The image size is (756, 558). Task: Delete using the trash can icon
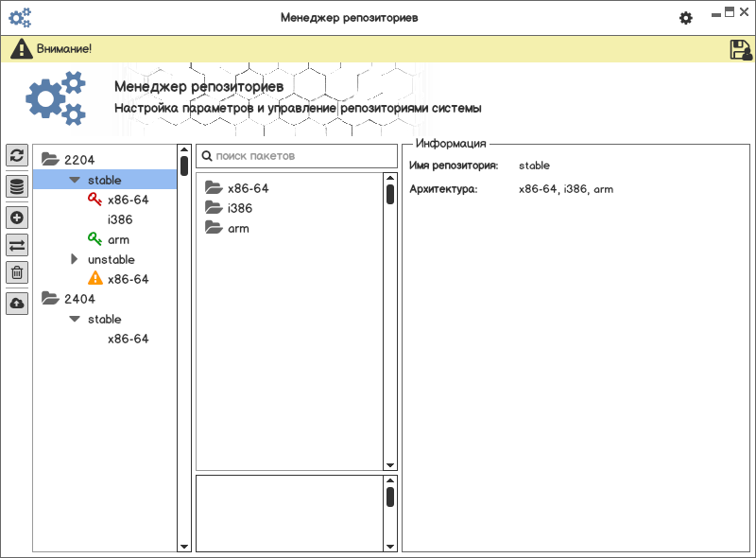[x=17, y=273]
